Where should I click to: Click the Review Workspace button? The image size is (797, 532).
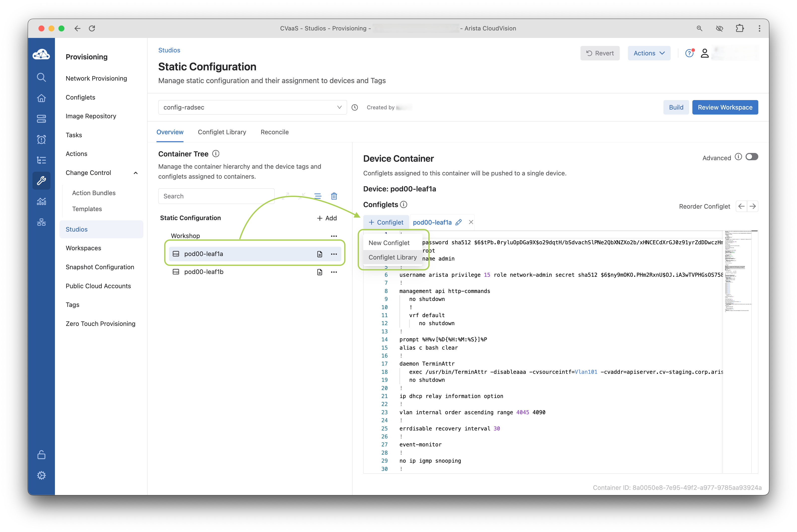pos(725,108)
